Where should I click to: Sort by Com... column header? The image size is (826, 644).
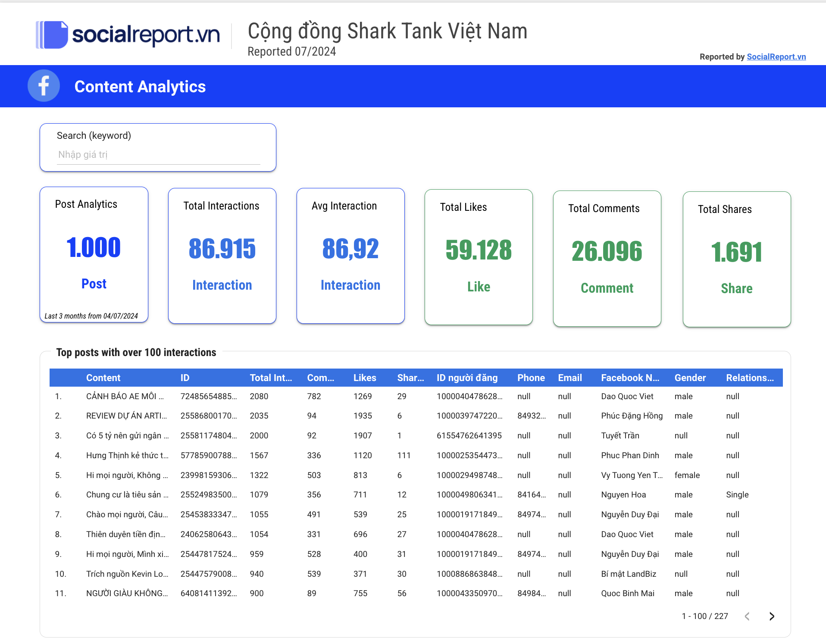pyautogui.click(x=320, y=378)
